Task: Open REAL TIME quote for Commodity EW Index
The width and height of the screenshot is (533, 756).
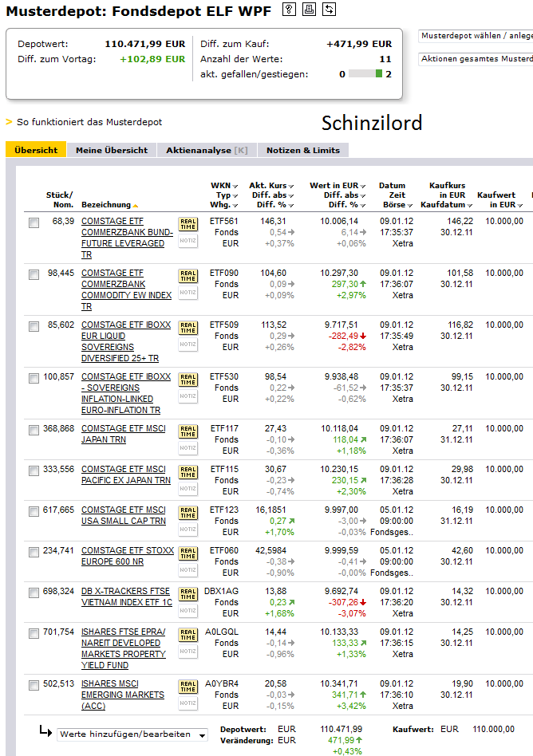Action: 188,276
